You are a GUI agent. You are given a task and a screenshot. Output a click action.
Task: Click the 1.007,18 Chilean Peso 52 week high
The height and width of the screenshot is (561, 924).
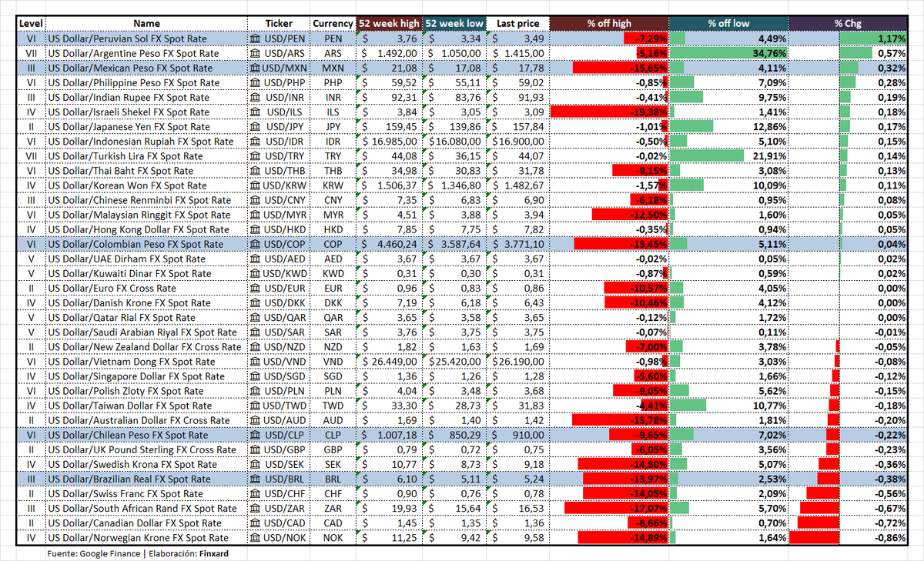click(x=390, y=434)
